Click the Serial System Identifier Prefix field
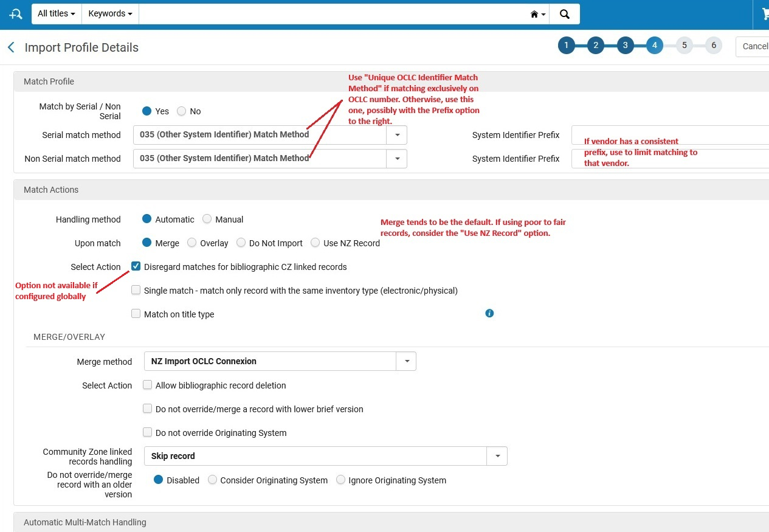 click(x=670, y=135)
